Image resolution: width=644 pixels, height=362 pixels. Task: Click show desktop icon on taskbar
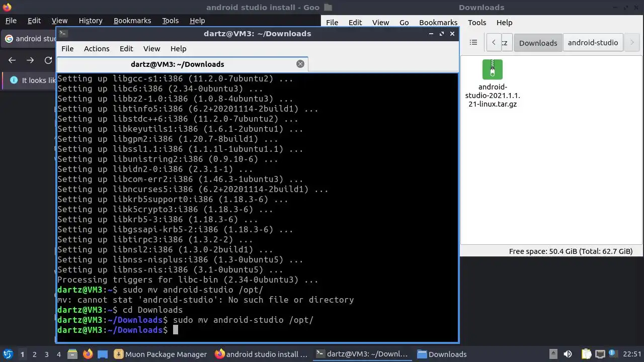[x=103, y=354]
